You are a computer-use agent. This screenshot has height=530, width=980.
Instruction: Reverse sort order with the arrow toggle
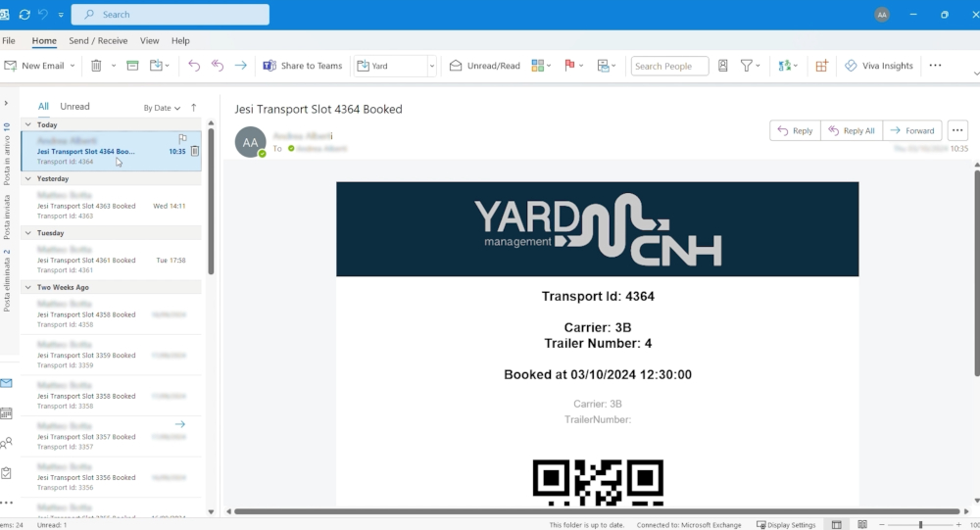point(194,107)
